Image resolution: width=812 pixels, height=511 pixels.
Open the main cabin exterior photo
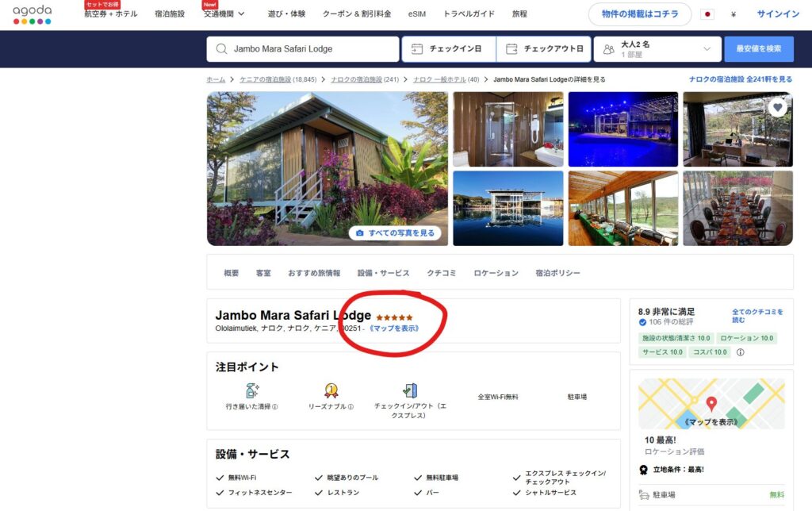tap(327, 168)
